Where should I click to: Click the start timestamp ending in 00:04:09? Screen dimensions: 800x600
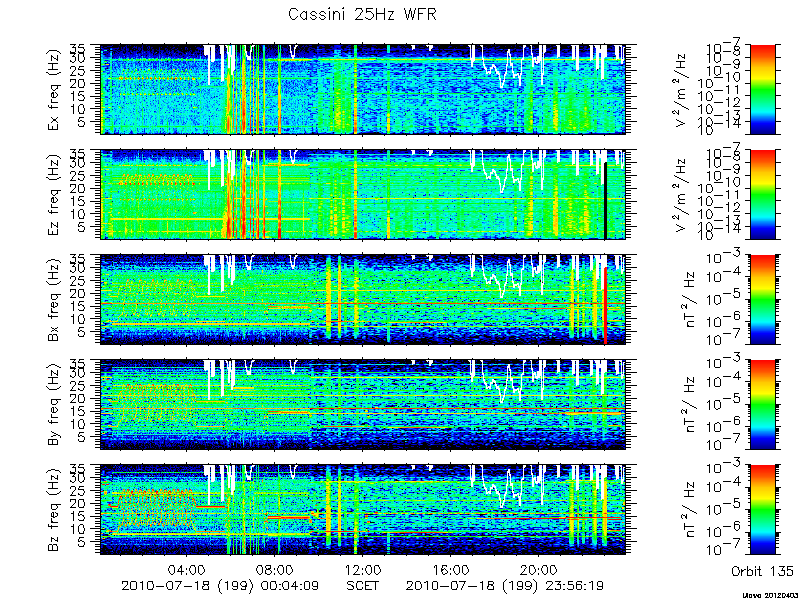click(x=221, y=586)
